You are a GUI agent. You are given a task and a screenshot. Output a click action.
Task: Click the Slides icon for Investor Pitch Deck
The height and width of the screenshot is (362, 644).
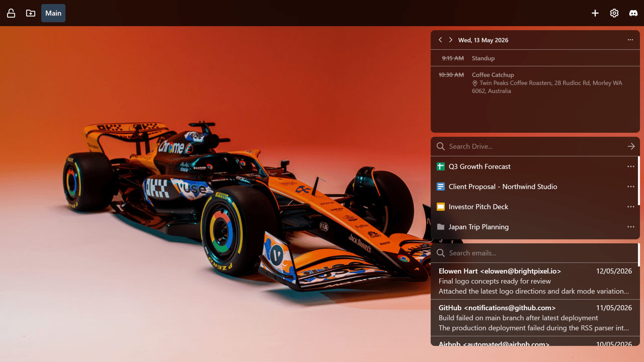click(x=441, y=207)
